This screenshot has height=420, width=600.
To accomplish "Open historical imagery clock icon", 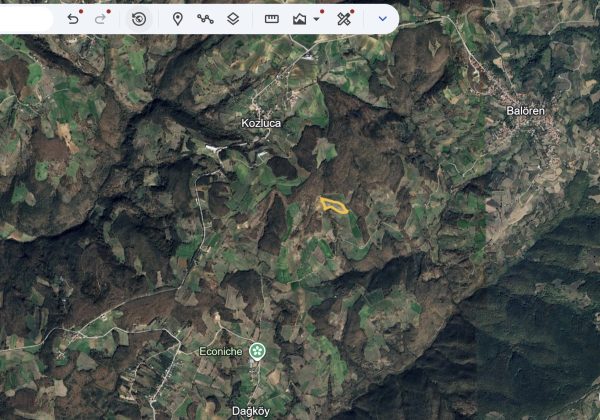I will (139, 19).
